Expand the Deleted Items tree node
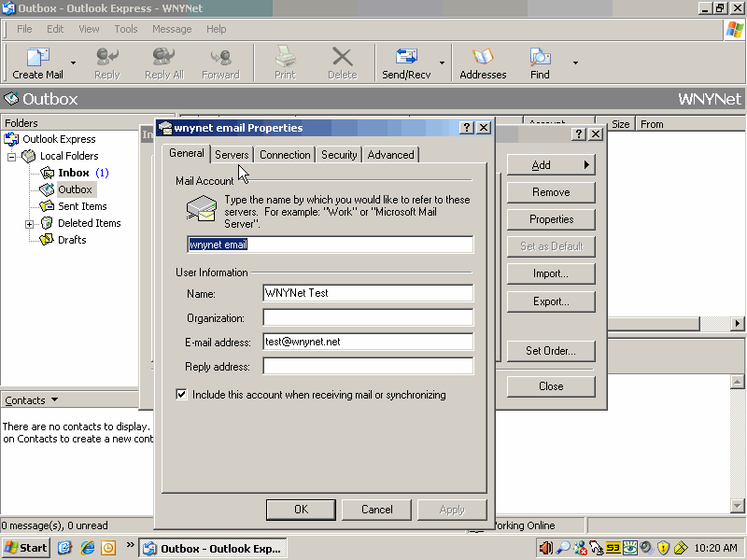Screen dimensions: 747x560 tap(30, 224)
